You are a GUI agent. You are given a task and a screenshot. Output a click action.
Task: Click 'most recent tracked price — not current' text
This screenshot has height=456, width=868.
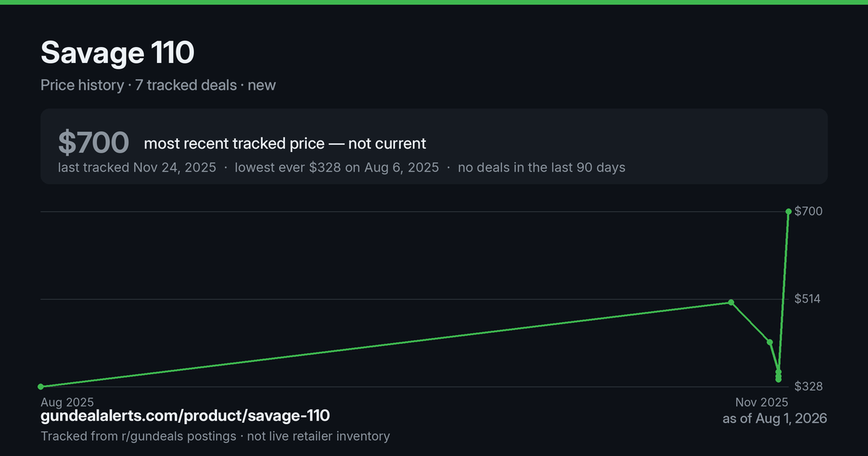click(x=285, y=143)
